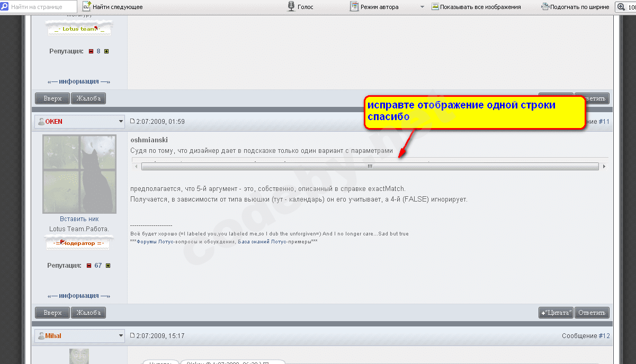
Task: Click the 'oshmianski' name in OKEN's post
Action: point(149,140)
